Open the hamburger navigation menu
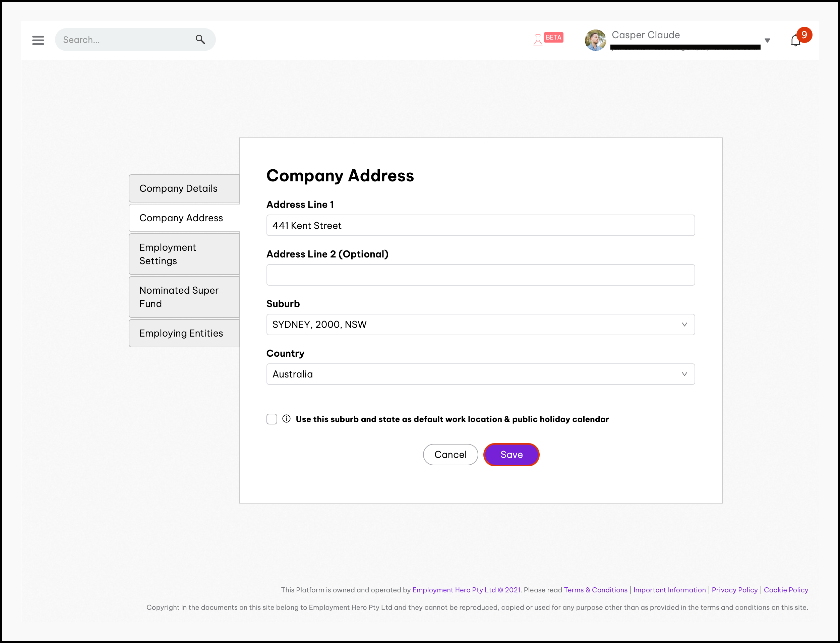The width and height of the screenshot is (840, 643). (38, 40)
